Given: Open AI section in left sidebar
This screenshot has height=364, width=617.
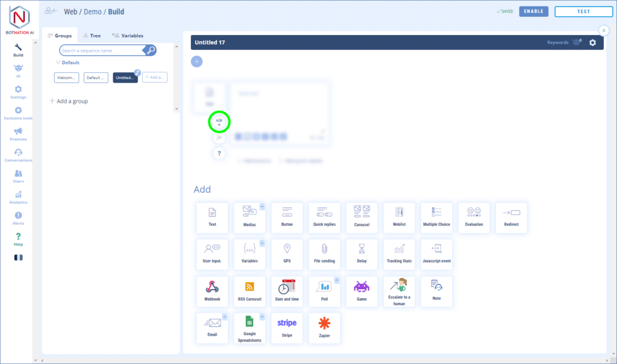Looking at the screenshot, I should click(x=18, y=71).
